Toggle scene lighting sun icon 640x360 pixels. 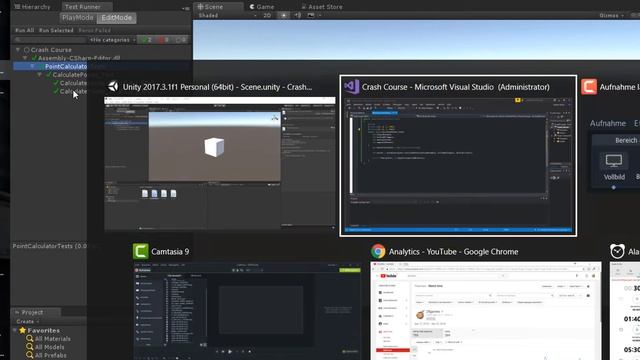point(284,16)
